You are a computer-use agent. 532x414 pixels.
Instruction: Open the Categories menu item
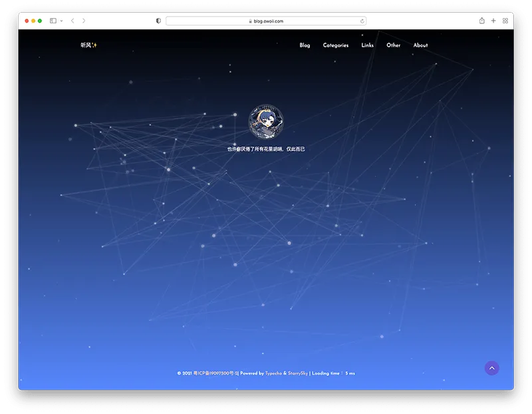click(x=336, y=45)
